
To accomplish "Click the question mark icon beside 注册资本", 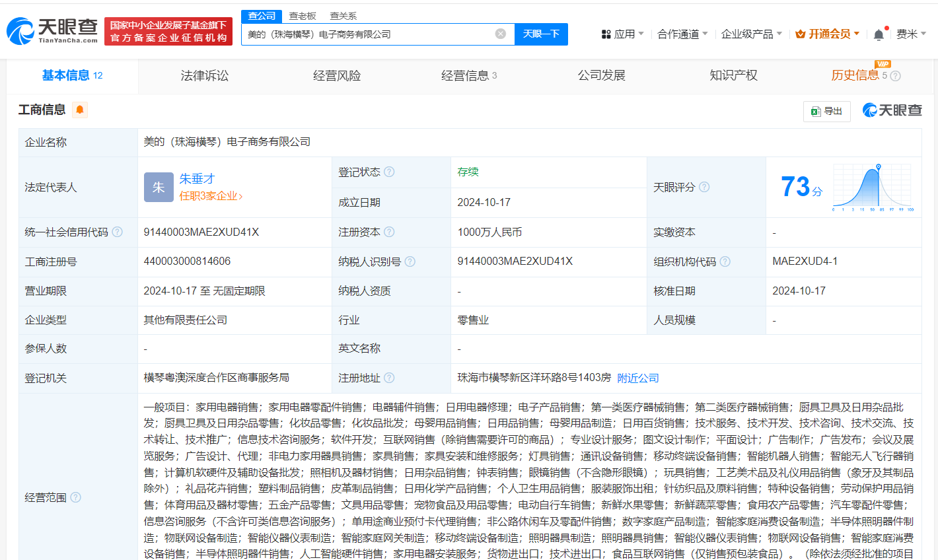I will [x=390, y=232].
